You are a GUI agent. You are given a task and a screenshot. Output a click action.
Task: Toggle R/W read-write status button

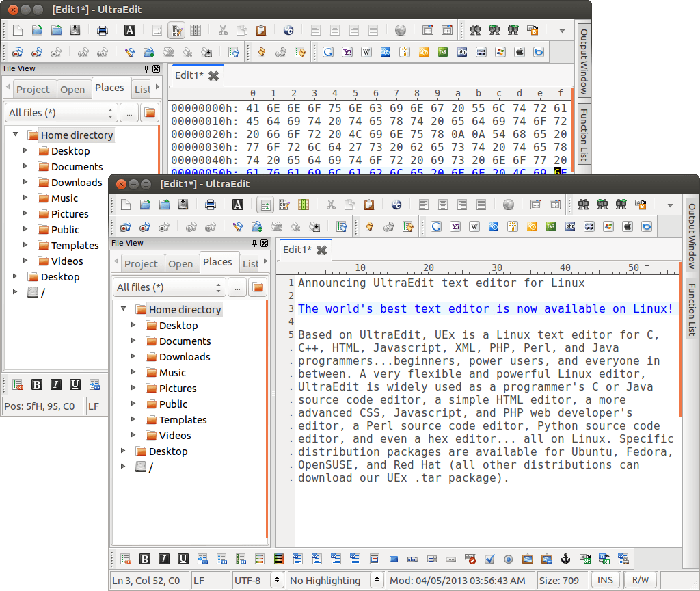point(640,580)
